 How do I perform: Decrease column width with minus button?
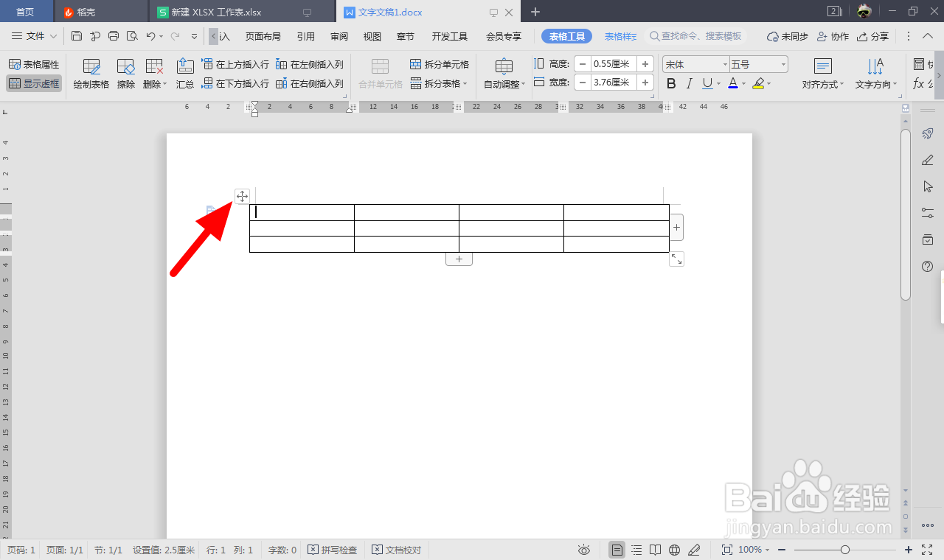[x=583, y=83]
